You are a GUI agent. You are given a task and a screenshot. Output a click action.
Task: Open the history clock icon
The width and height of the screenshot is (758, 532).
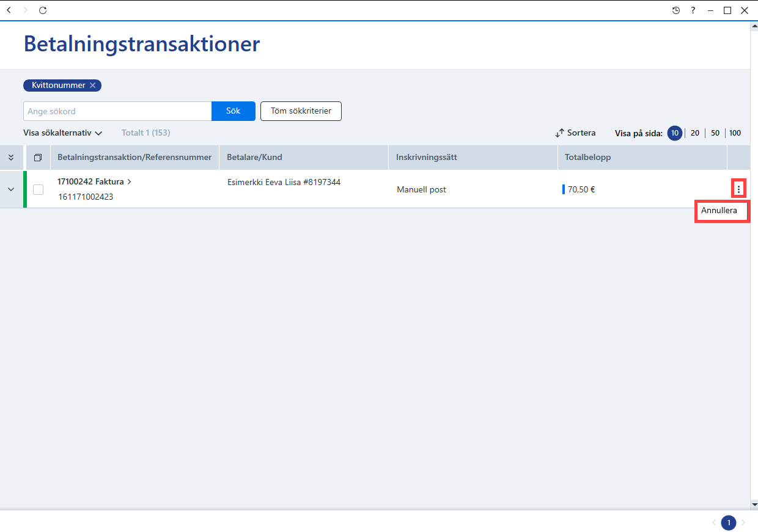pyautogui.click(x=676, y=10)
